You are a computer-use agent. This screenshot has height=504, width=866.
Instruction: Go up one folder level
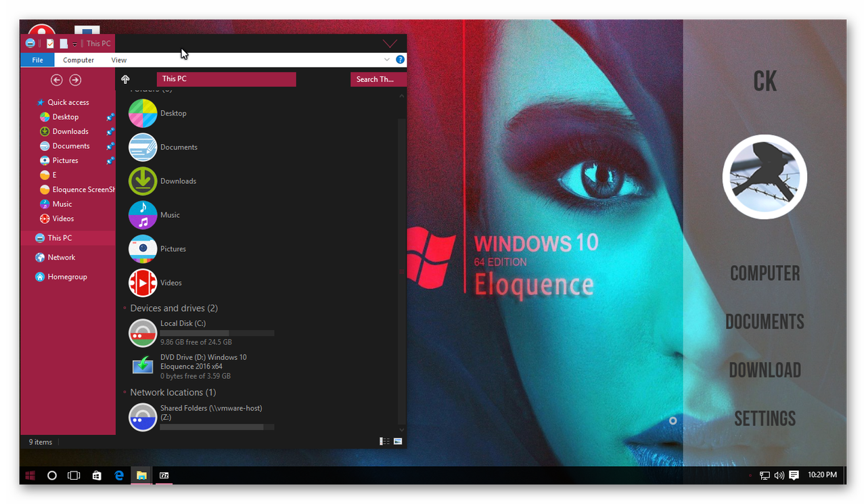[125, 79]
